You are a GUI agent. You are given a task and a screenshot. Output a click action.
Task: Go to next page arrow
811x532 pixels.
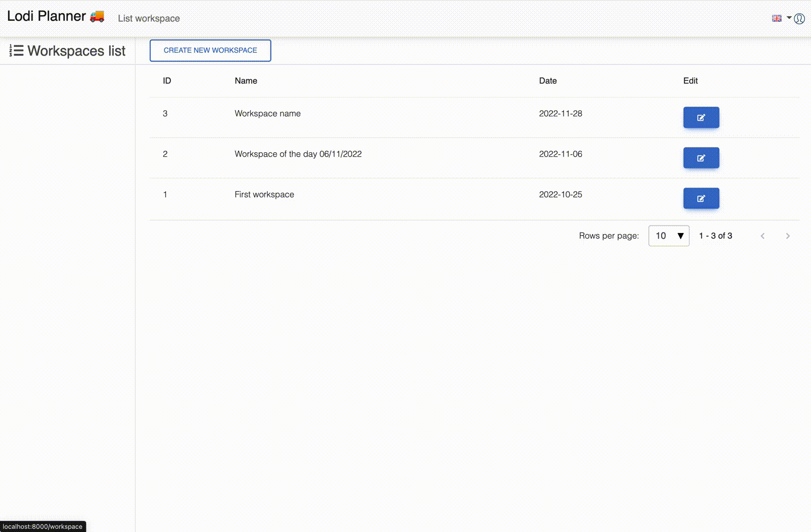tap(787, 236)
